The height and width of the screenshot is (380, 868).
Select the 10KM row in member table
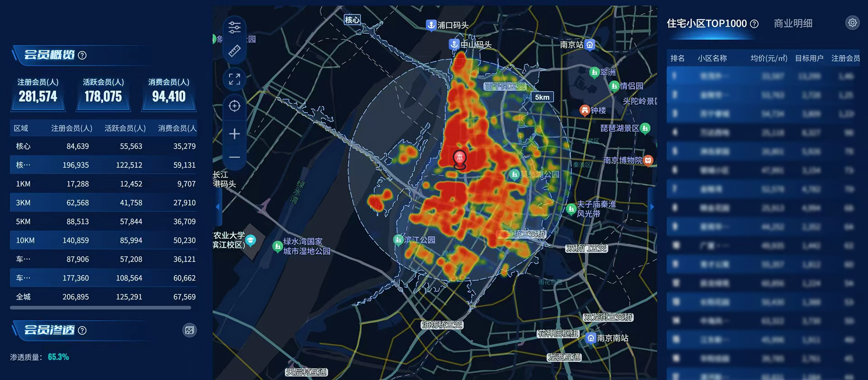(x=103, y=240)
